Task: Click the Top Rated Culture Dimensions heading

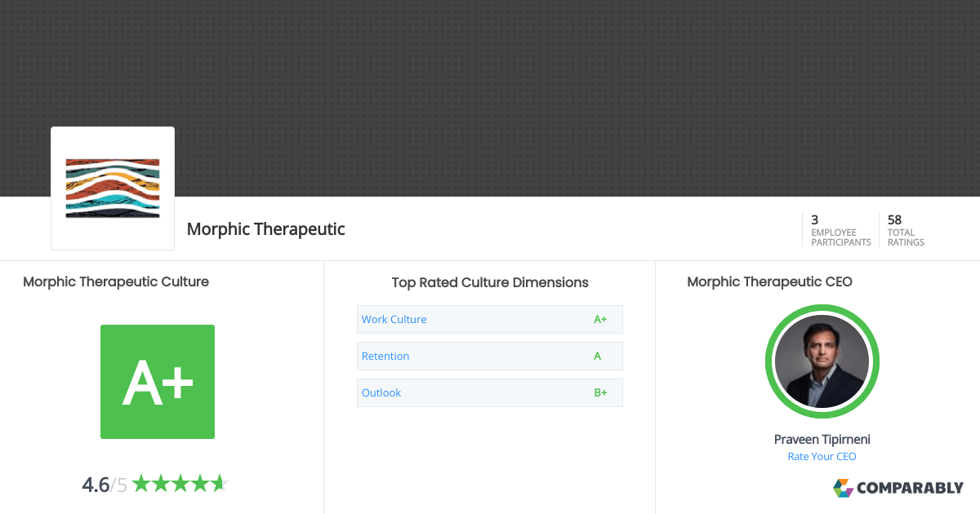Action: click(490, 282)
